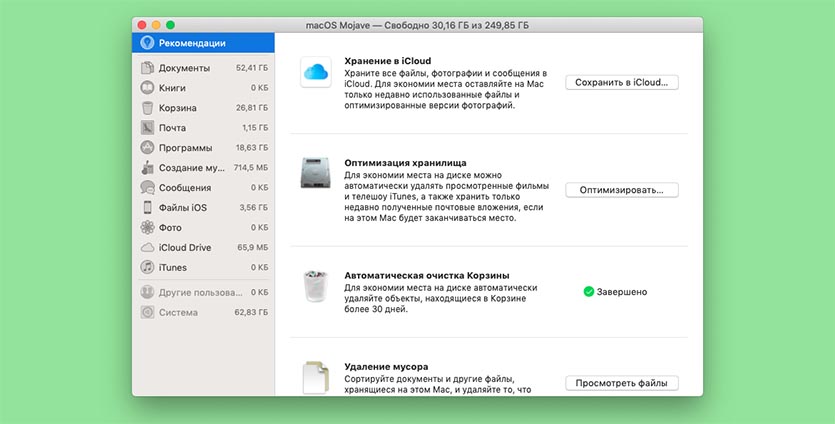Screen dimensions: 835x424
Task: Click the green Завершено checkmark icon
Action: tap(588, 292)
